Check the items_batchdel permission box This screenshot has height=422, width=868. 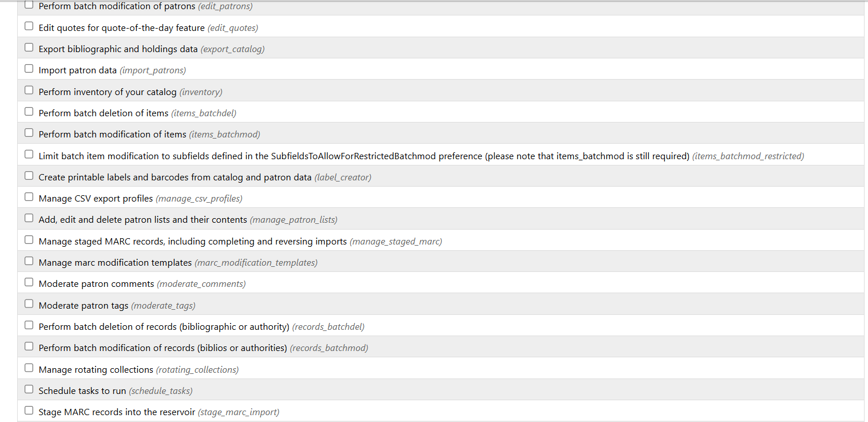(29, 112)
